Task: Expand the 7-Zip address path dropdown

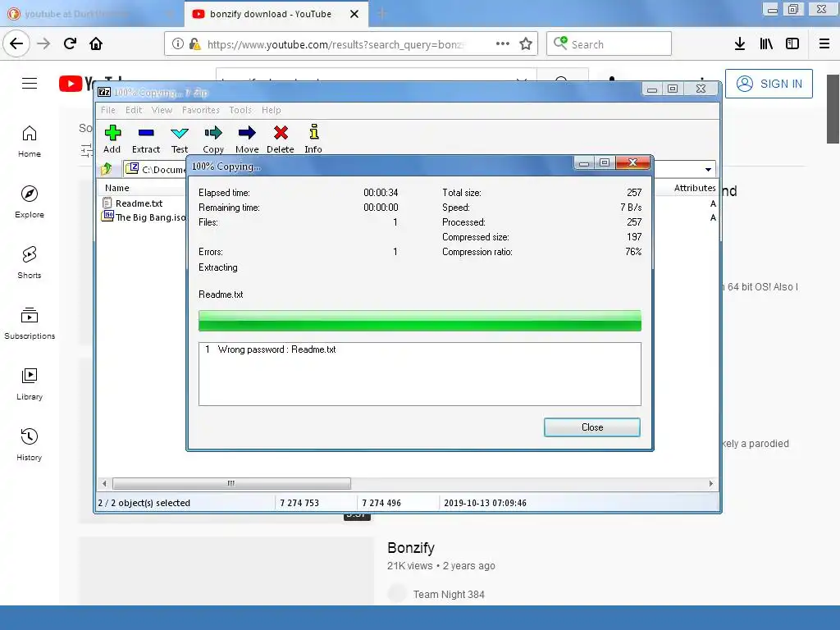Action: click(708, 169)
